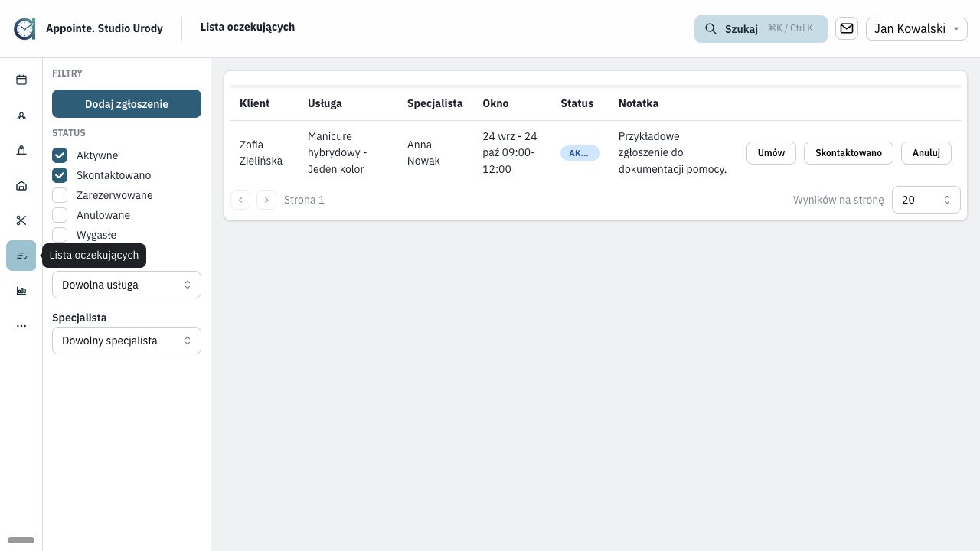Open the calendar view in sidebar
This screenshot has width=980, height=551.
coord(21,80)
